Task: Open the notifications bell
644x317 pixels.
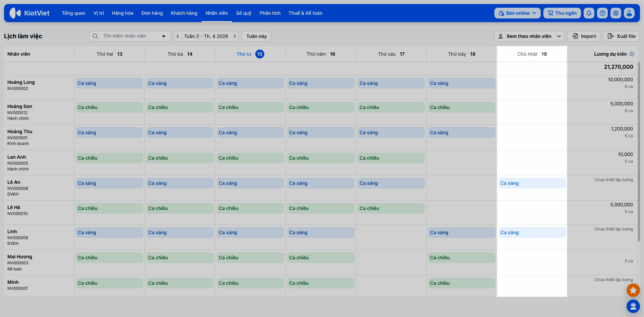Action: [x=589, y=13]
